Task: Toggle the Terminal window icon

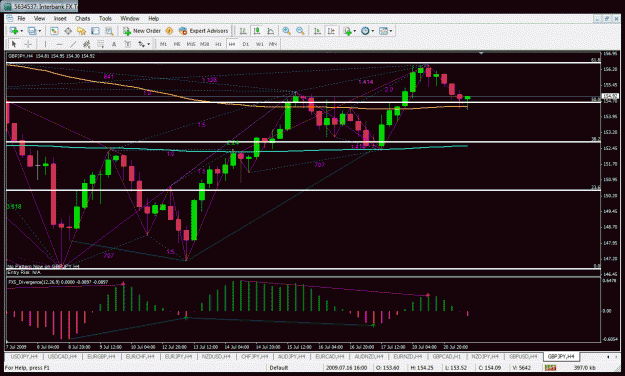Action: click(95, 31)
